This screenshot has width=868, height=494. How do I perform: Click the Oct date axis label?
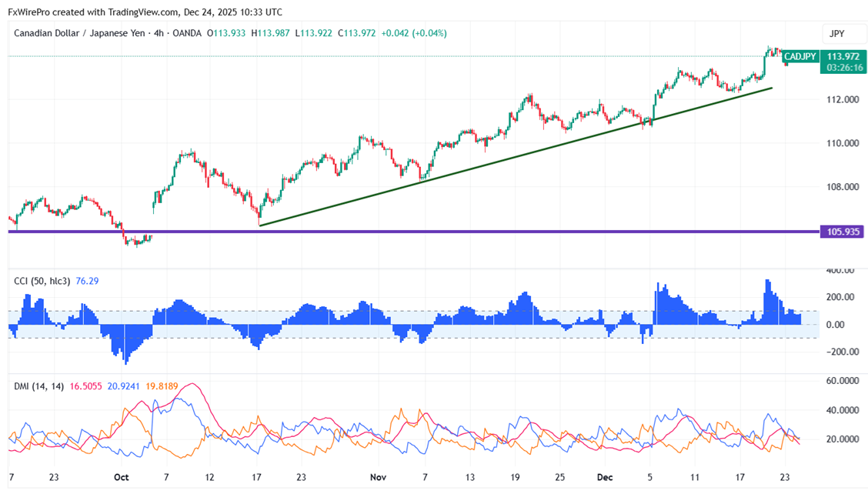pyautogui.click(x=122, y=477)
